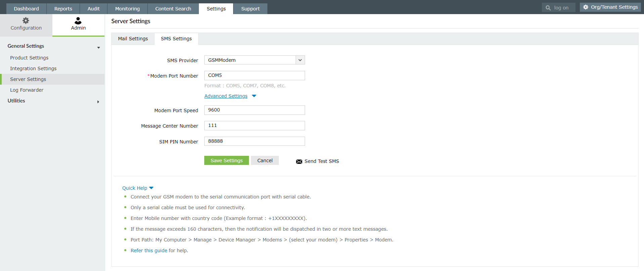This screenshot has height=271, width=644.
Task: Click the SMS Provider label
Action: click(182, 60)
